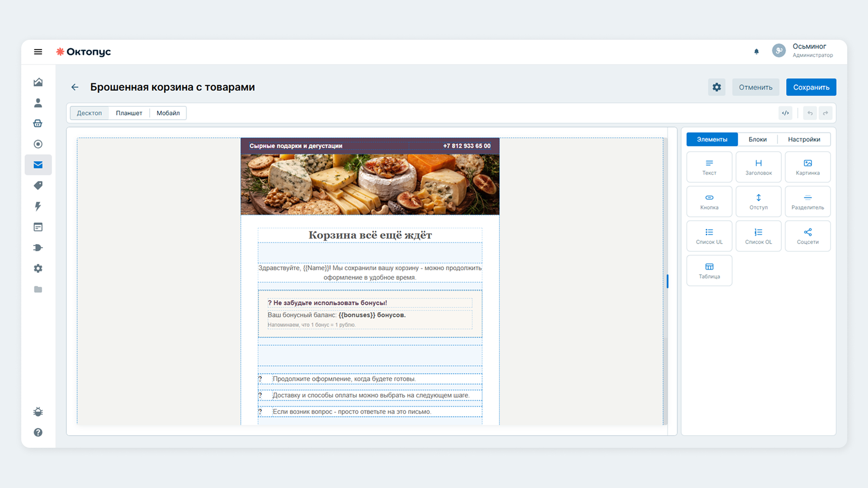Toggle the hamburger main menu
The width and height of the screenshot is (868, 488).
tap(38, 52)
